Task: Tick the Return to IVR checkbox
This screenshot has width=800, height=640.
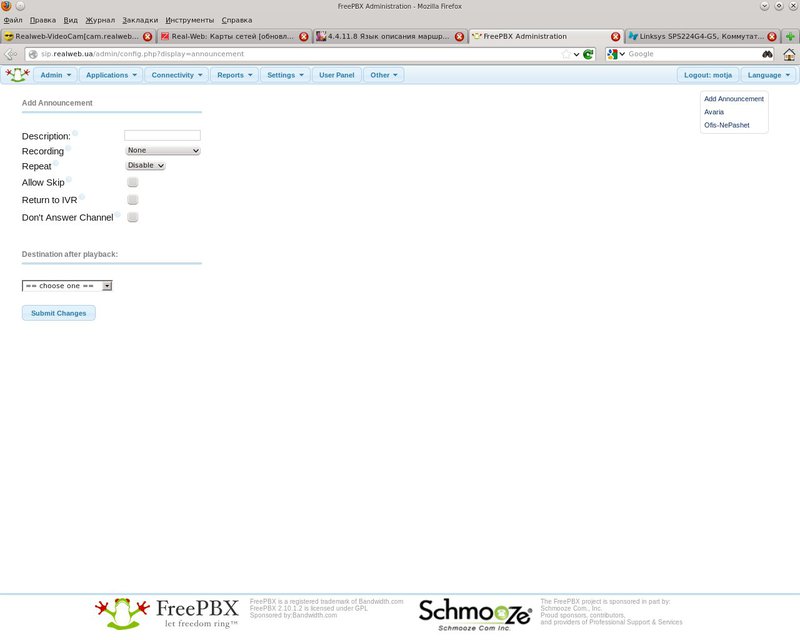Action: click(x=133, y=200)
